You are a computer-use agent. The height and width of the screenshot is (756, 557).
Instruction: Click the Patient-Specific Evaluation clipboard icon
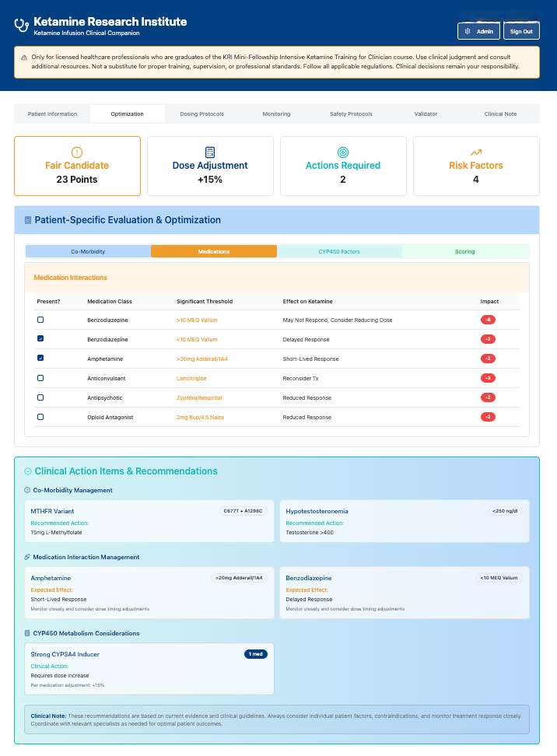pos(28,220)
